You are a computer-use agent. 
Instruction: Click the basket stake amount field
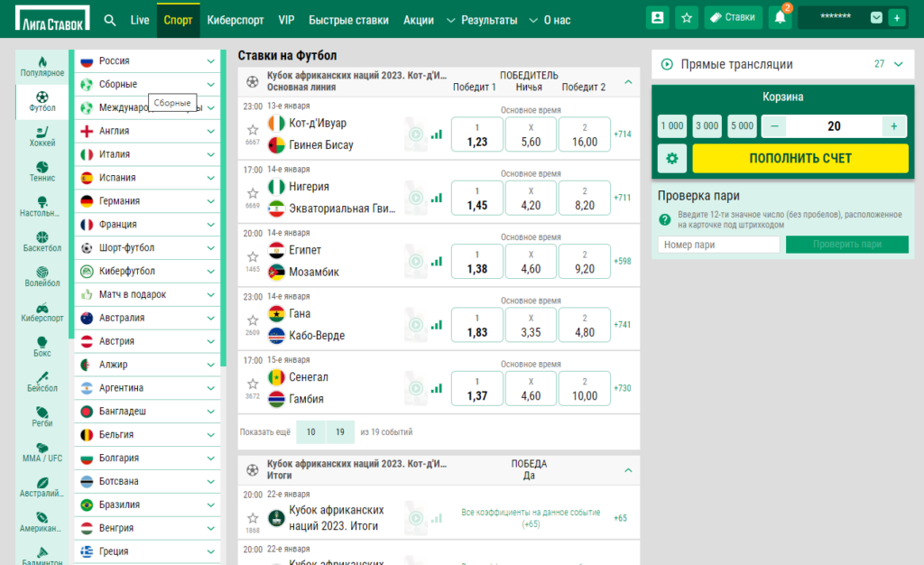tap(834, 126)
